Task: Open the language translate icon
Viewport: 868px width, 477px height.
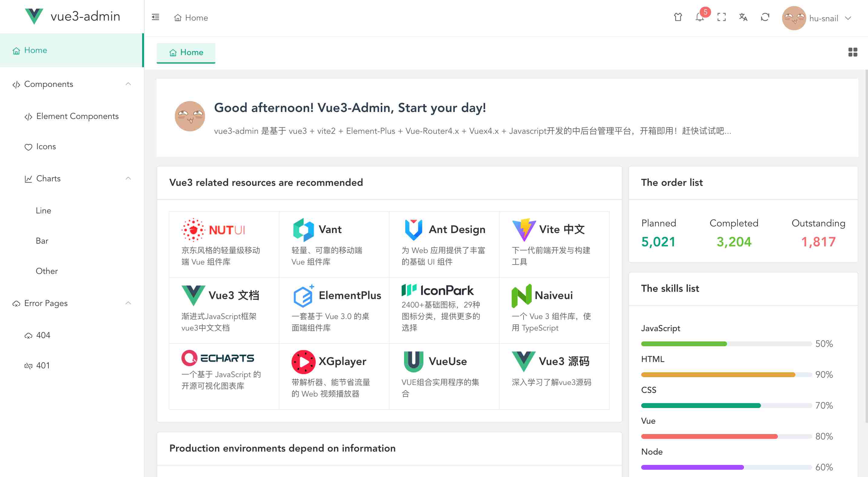Action: 743,17
